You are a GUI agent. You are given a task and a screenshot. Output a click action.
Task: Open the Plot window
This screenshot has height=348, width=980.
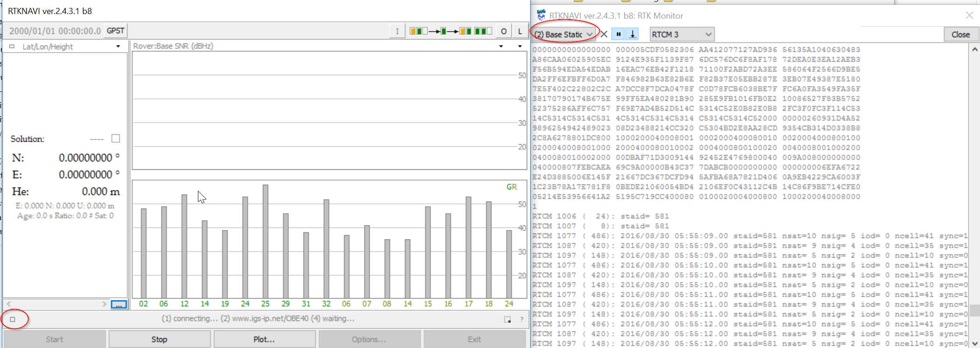click(264, 339)
